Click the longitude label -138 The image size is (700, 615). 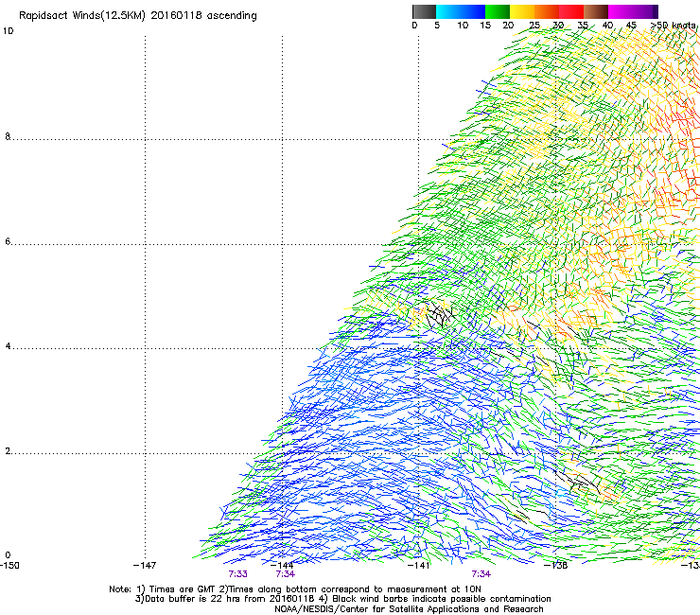click(556, 565)
